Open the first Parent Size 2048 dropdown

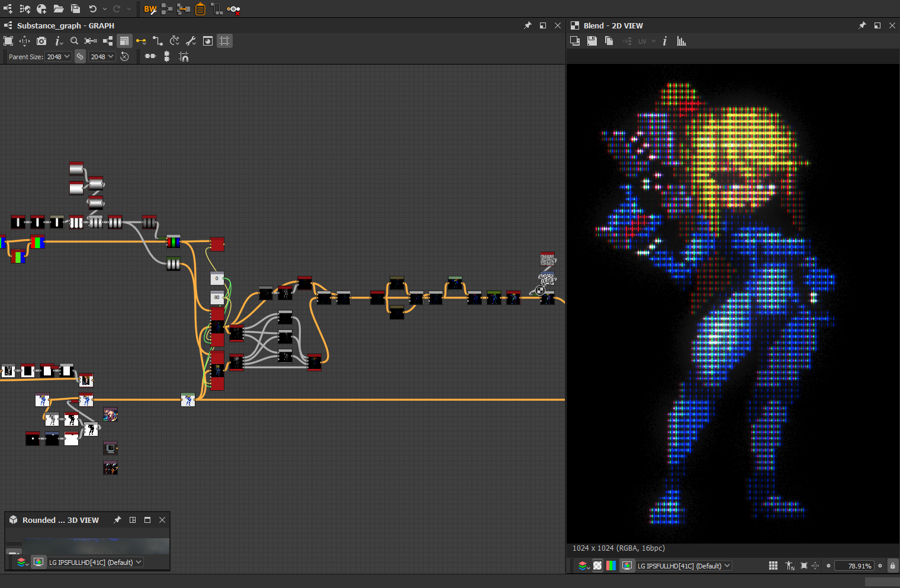tap(58, 56)
